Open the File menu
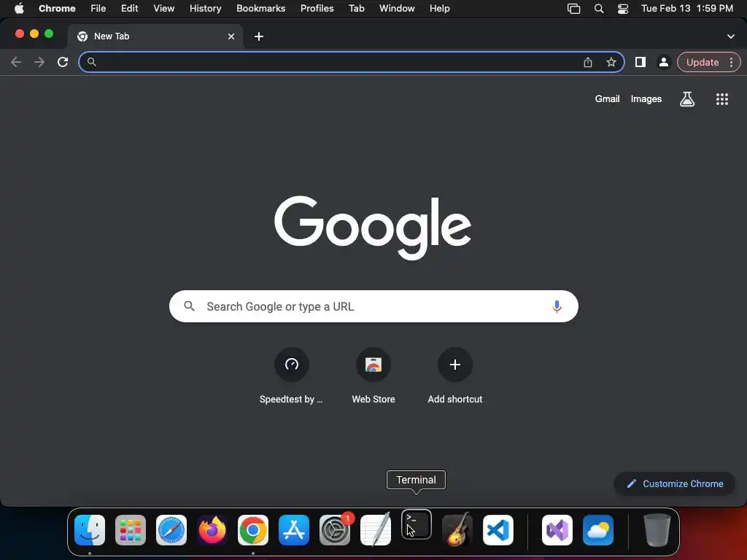Screen dimensions: 747x560 click(98, 9)
